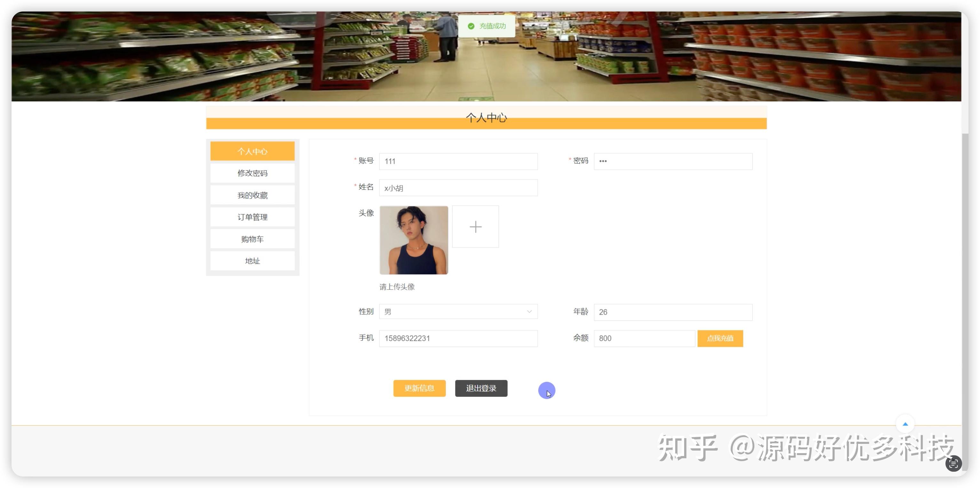This screenshot has height=488, width=980.
Task: Click the 更新信息 update button
Action: (419, 388)
